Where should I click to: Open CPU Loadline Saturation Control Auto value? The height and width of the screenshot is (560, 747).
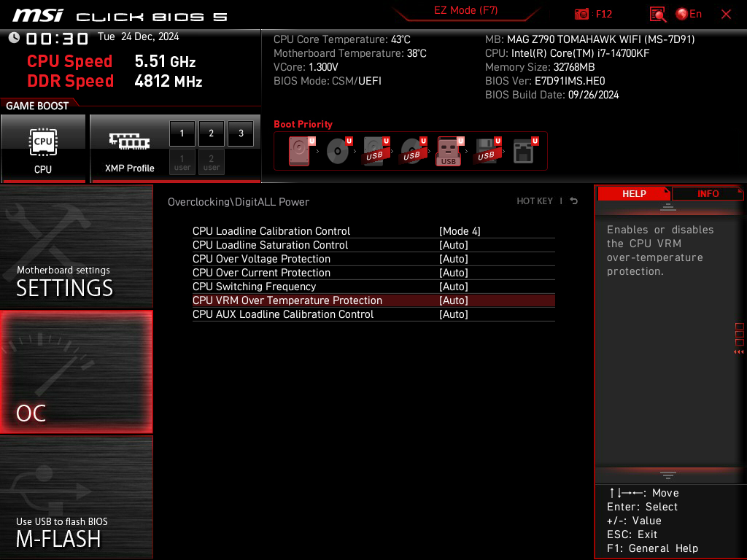pyautogui.click(x=454, y=245)
